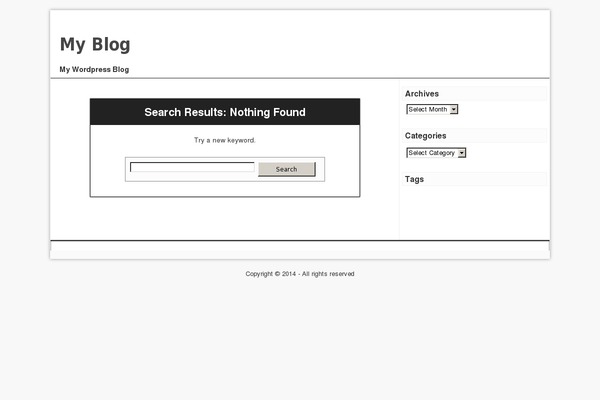Focus the search keyword input field

coord(192,168)
